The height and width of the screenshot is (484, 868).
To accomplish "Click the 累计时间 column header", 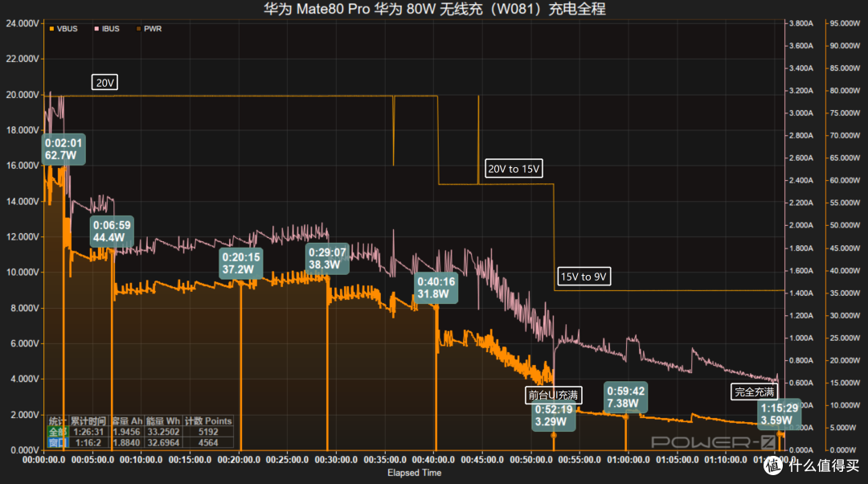I will click(88, 420).
